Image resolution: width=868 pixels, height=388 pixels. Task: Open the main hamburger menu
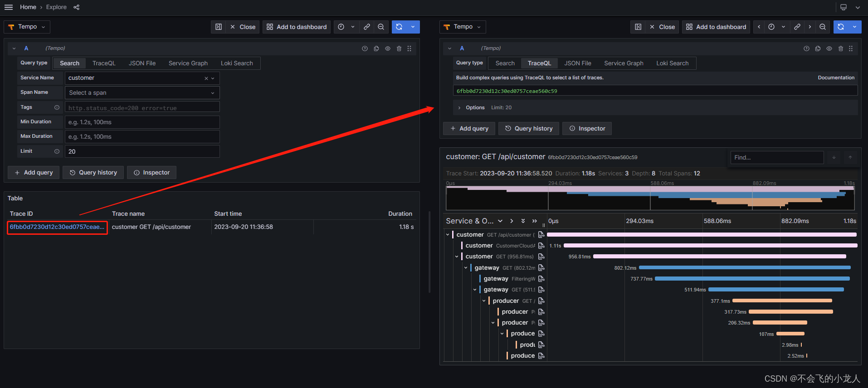[x=9, y=7]
